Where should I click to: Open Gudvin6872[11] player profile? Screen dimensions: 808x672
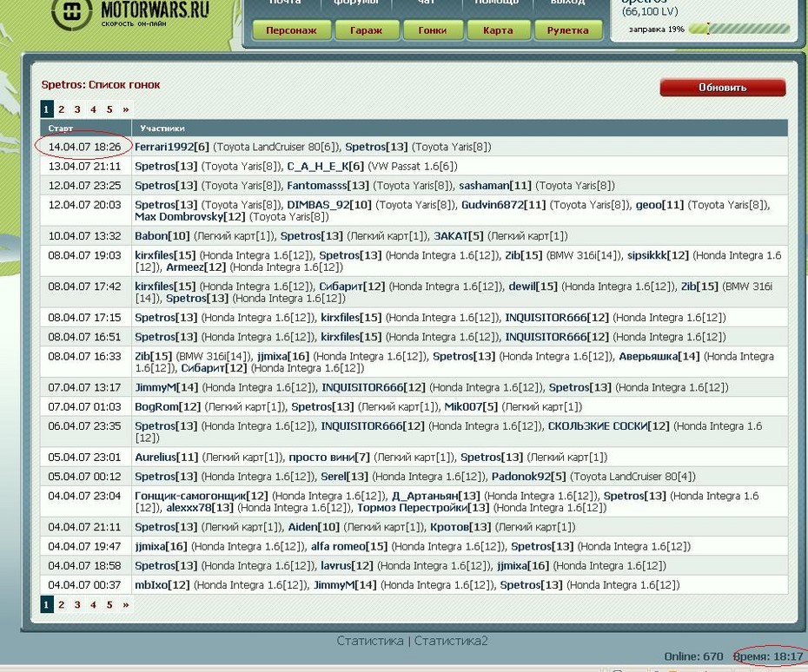click(x=503, y=205)
